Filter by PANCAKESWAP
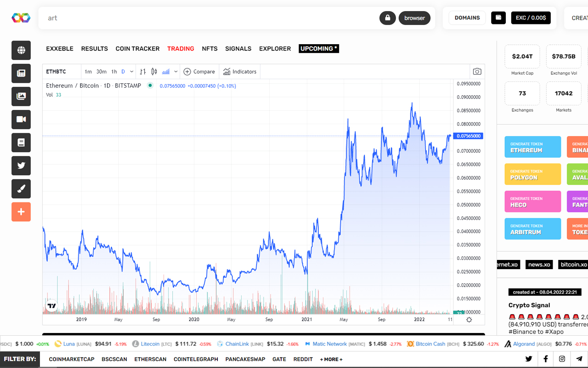588x368 pixels. [245, 359]
